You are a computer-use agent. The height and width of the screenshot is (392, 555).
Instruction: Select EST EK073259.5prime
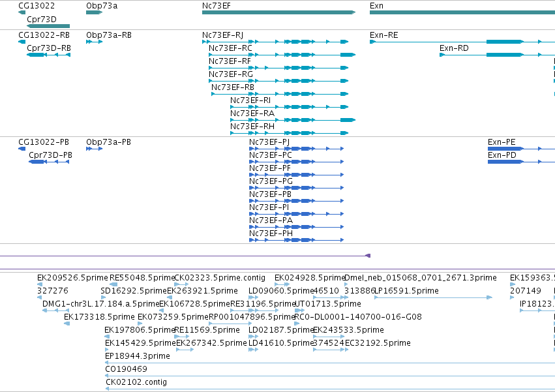[x=173, y=317]
